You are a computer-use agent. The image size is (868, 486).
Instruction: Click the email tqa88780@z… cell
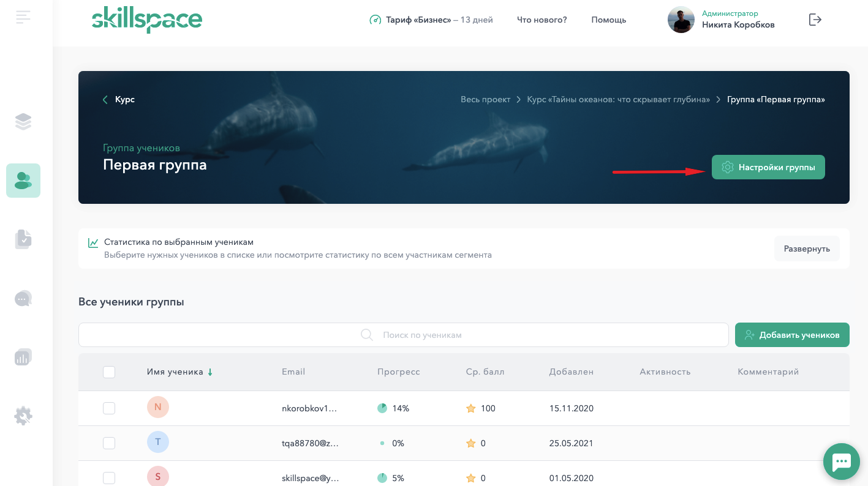pyautogui.click(x=310, y=443)
